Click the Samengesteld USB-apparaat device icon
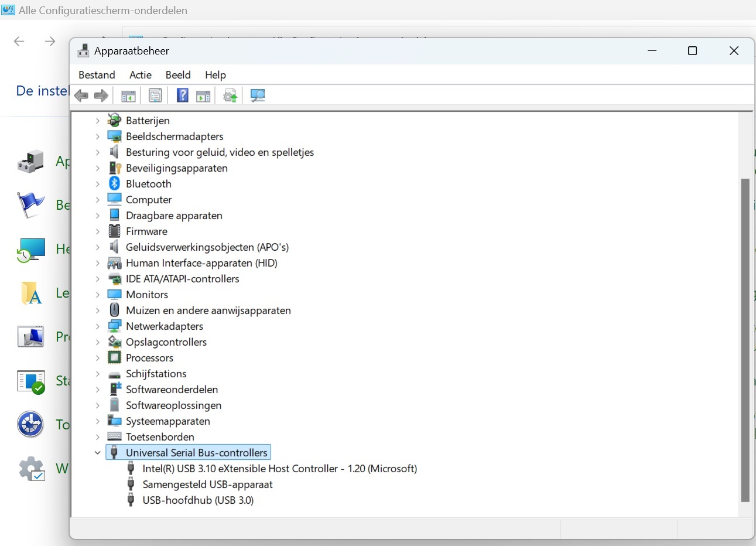756x546 pixels. (x=131, y=484)
